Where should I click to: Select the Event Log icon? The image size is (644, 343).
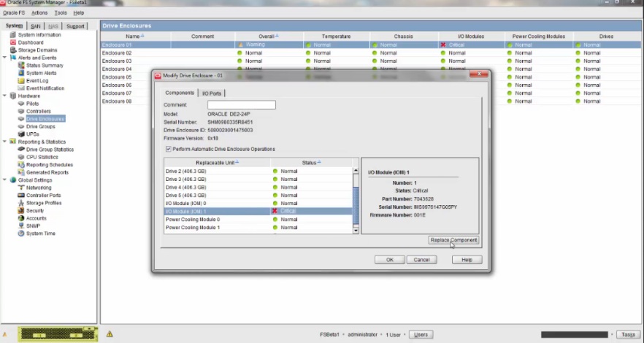[21, 81]
